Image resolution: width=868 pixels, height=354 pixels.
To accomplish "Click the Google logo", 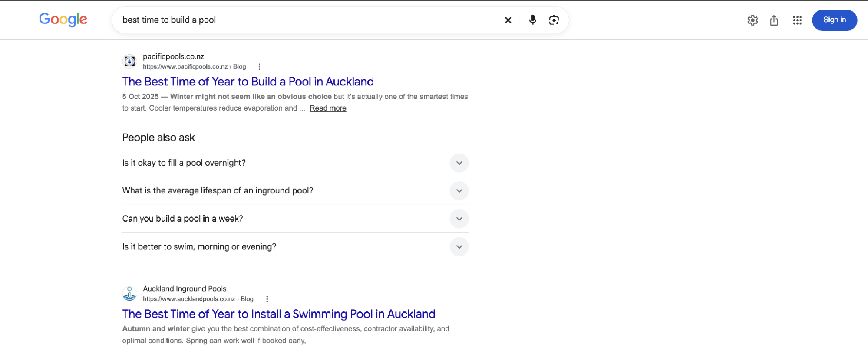I will [x=63, y=20].
